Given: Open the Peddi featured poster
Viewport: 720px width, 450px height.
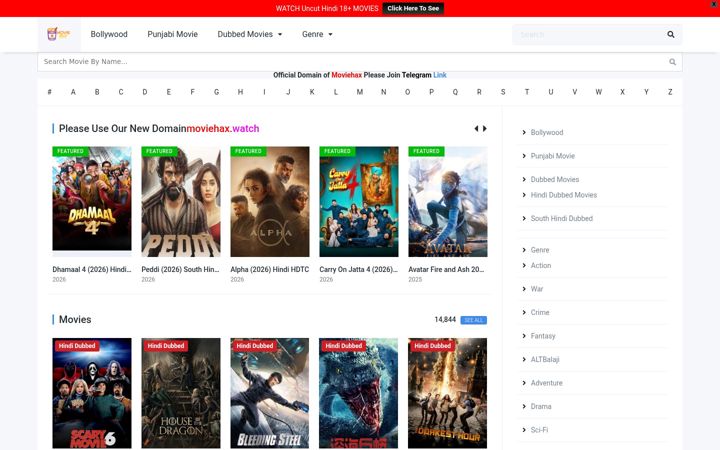Looking at the screenshot, I should (x=181, y=201).
